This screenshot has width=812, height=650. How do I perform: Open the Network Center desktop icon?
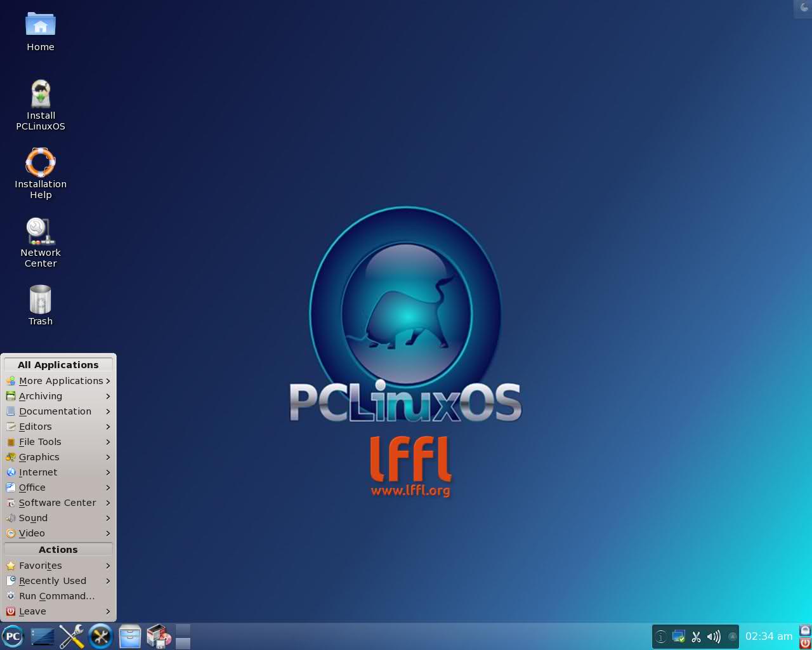point(41,232)
